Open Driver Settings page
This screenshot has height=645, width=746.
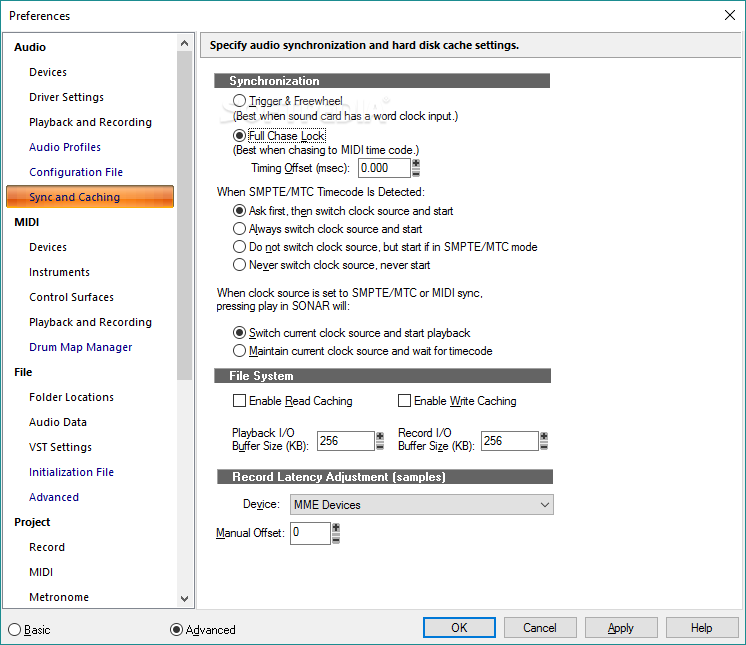[66, 97]
